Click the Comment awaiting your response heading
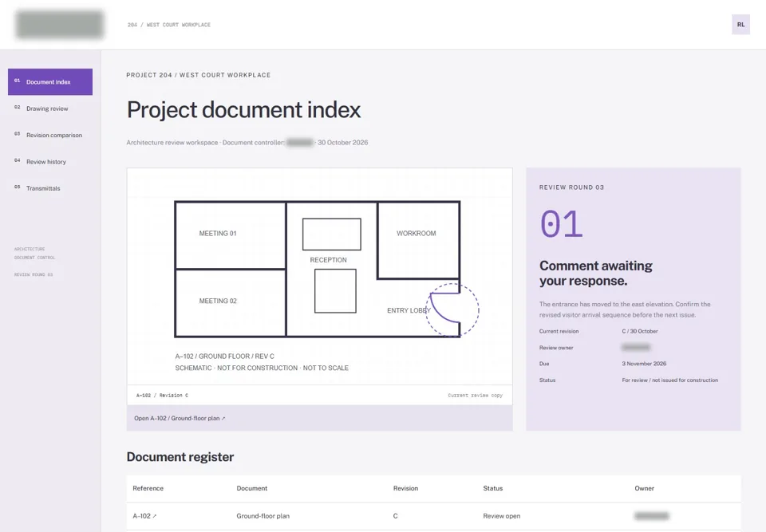The image size is (766, 532). tap(595, 273)
